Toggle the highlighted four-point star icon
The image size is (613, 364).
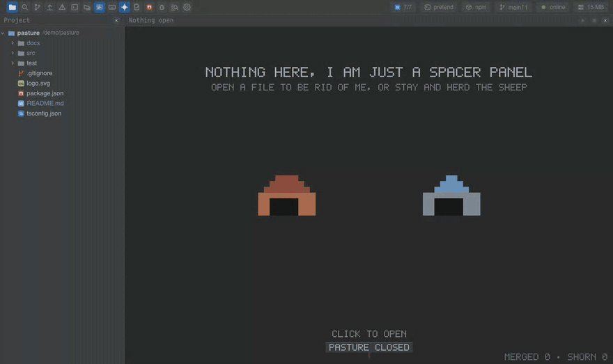tap(124, 7)
